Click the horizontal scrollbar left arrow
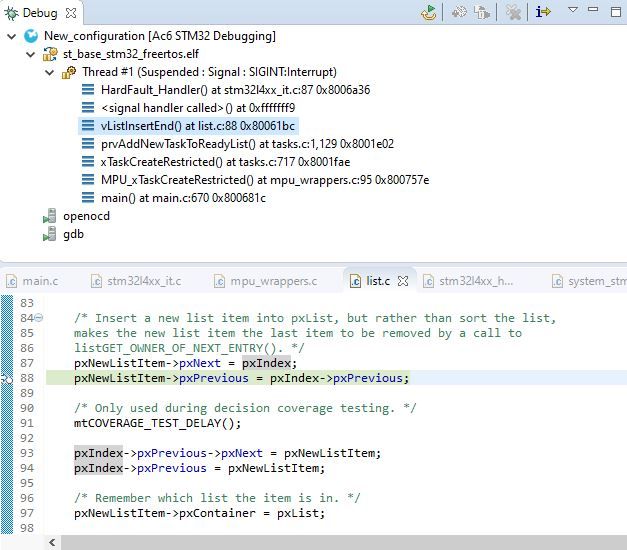This screenshot has height=550, width=627. click(x=52, y=543)
